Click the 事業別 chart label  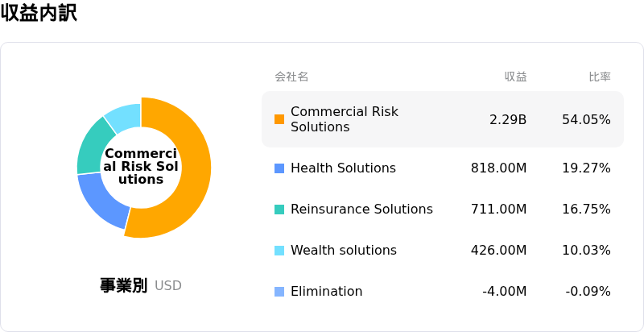pyautogui.click(x=124, y=285)
